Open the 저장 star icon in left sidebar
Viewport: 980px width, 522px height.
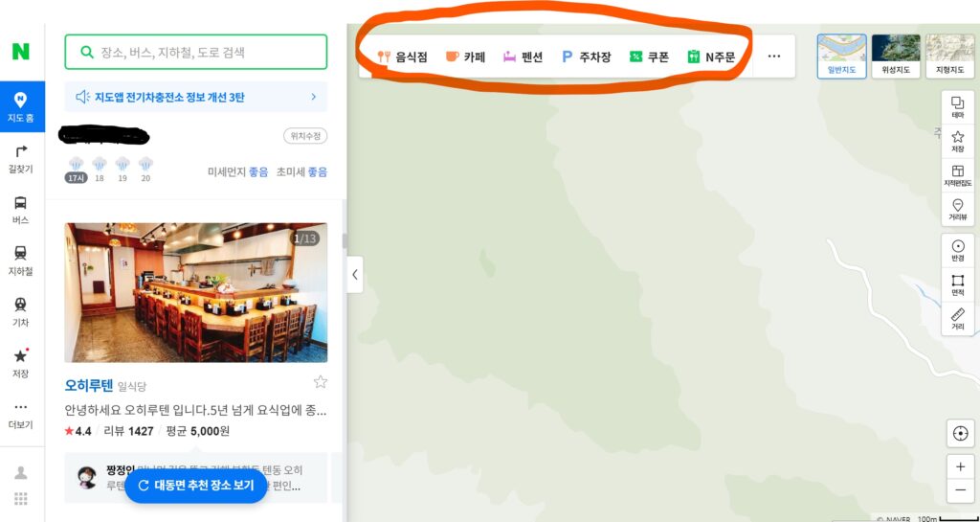21,364
